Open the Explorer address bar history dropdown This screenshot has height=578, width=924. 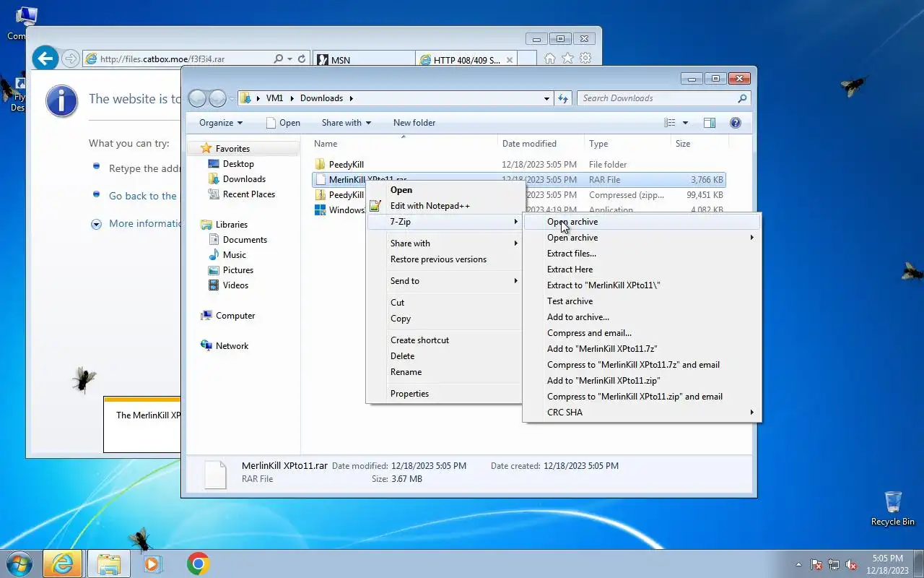click(546, 98)
